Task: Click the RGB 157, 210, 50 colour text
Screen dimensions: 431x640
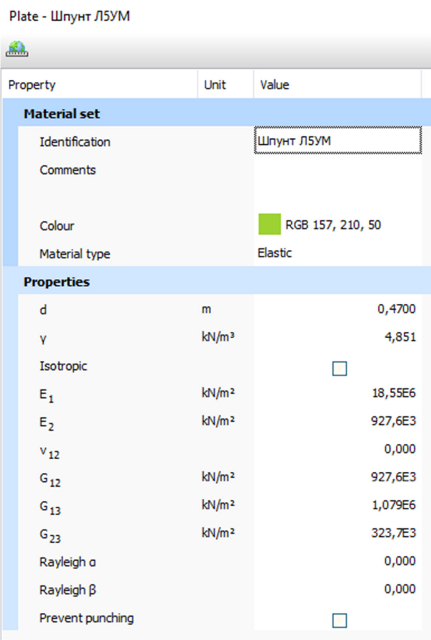Action: pos(333,225)
